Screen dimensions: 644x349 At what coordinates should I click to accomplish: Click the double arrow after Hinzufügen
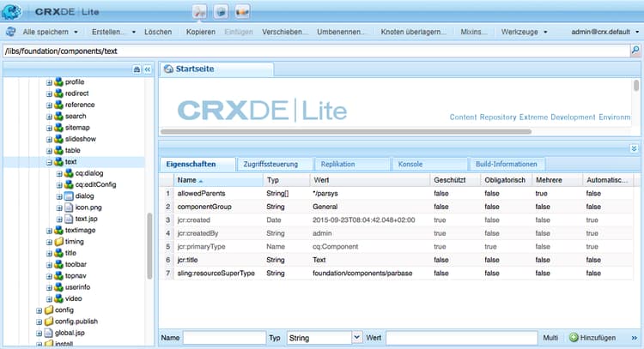(635, 338)
